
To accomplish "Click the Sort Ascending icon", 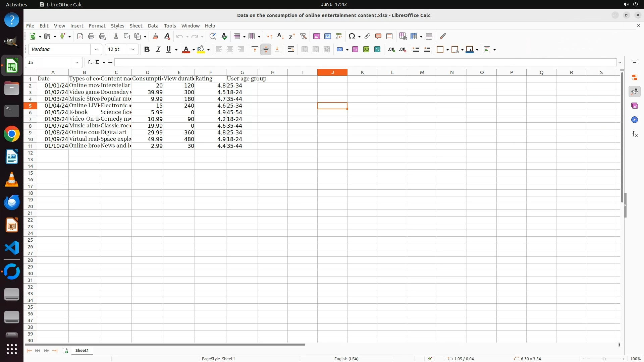I will [x=281, y=36].
